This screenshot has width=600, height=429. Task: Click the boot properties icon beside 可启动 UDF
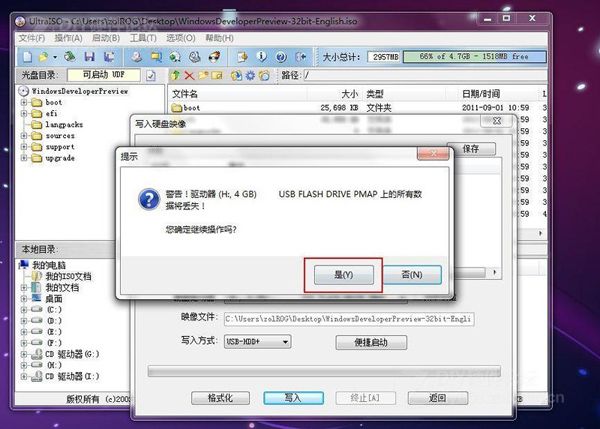pos(151,75)
